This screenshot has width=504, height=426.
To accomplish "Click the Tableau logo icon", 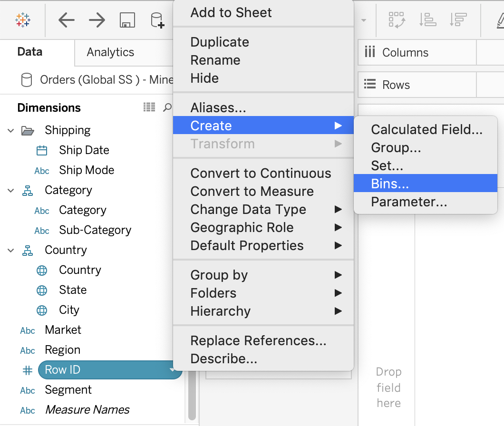I will (x=22, y=19).
